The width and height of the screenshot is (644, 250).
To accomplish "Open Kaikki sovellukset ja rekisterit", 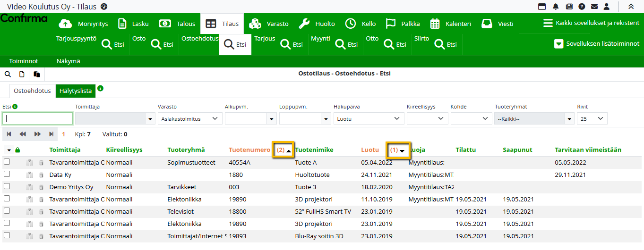I will 591,23.
